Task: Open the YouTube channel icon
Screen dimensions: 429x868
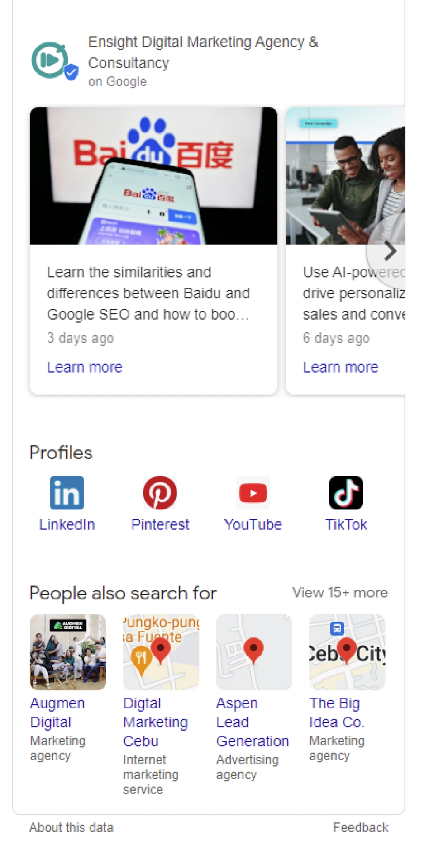Action: click(x=253, y=493)
